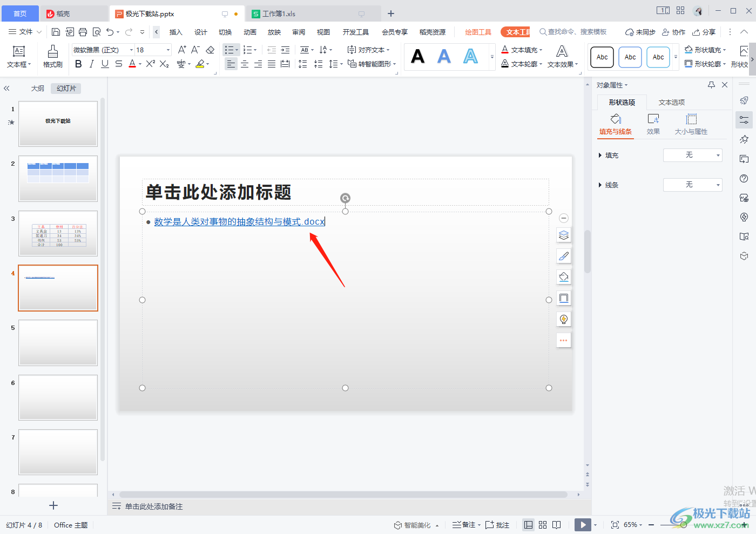
Task: Open Fill dropdown in properties panel
Action: tap(692, 155)
